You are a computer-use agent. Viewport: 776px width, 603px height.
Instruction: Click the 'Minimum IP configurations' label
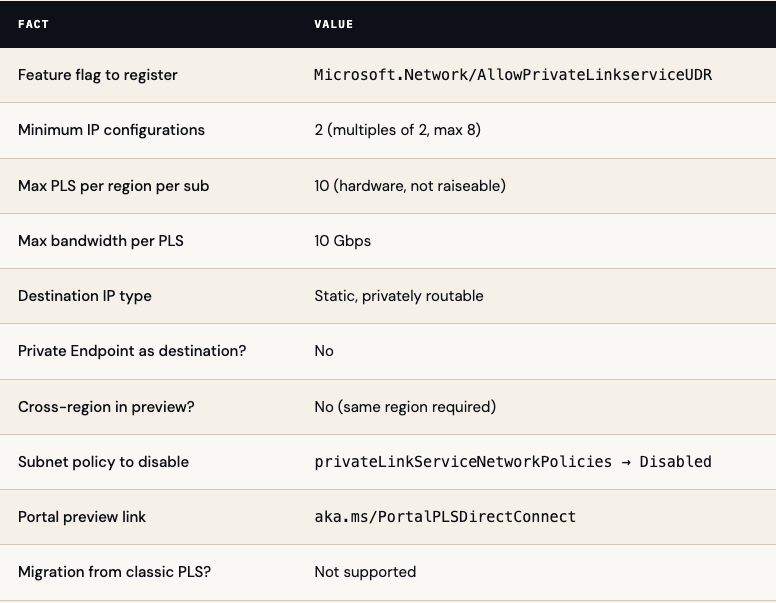[111, 130]
